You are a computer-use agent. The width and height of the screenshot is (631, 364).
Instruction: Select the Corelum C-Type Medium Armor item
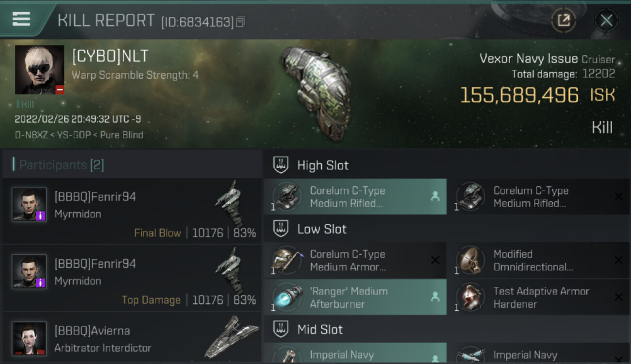tap(355, 260)
